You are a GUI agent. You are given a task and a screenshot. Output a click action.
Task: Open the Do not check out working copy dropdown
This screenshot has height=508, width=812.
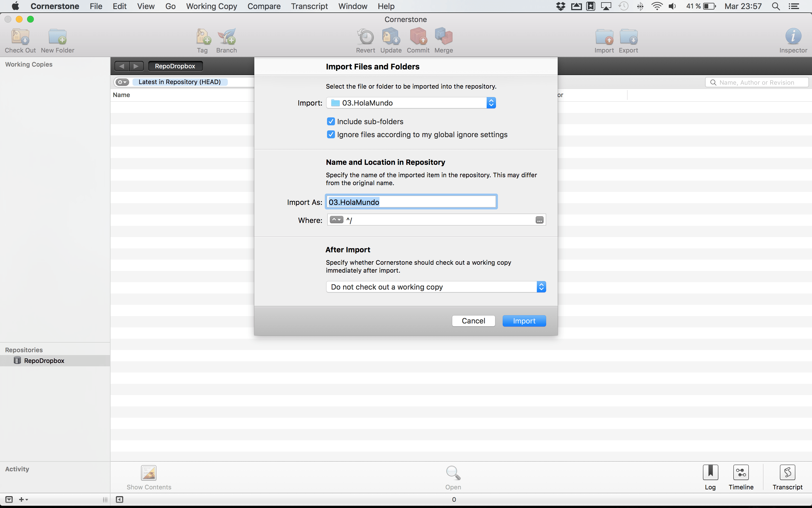[436, 287]
